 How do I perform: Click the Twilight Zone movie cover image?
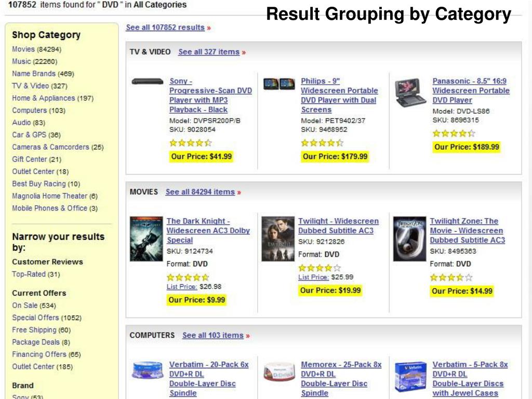pyautogui.click(x=409, y=239)
